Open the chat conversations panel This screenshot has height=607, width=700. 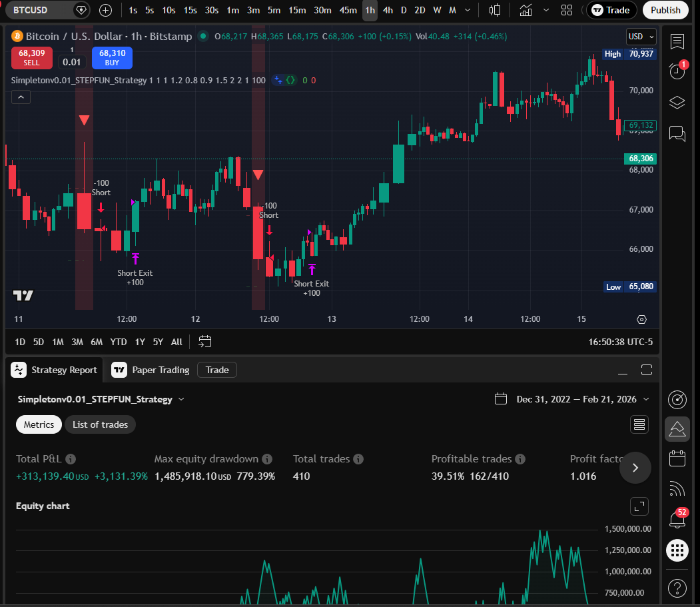[x=677, y=133]
